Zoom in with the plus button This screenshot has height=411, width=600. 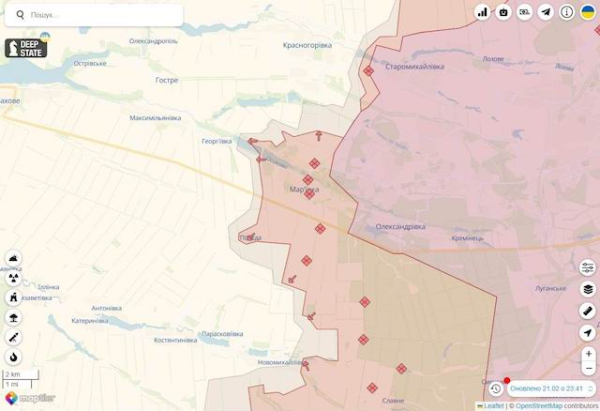(x=587, y=354)
